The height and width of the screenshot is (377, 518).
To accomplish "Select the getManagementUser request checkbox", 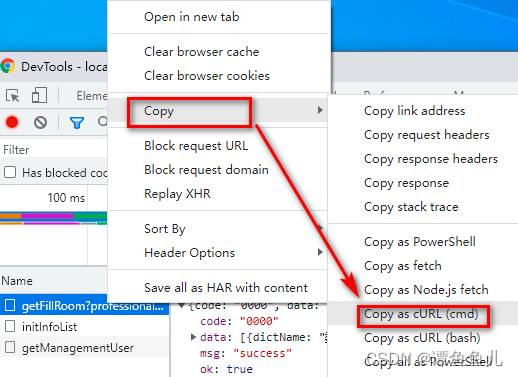I will 10,348.
